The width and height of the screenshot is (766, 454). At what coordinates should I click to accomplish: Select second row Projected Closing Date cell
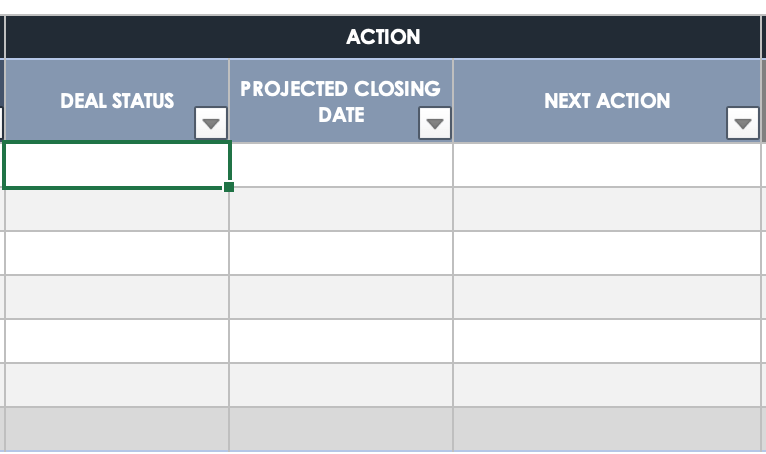point(341,209)
